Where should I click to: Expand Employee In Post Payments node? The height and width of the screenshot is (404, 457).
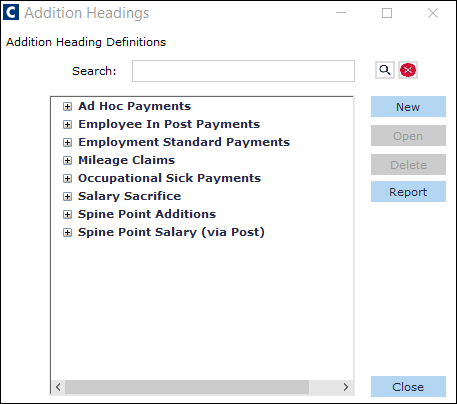[67, 124]
